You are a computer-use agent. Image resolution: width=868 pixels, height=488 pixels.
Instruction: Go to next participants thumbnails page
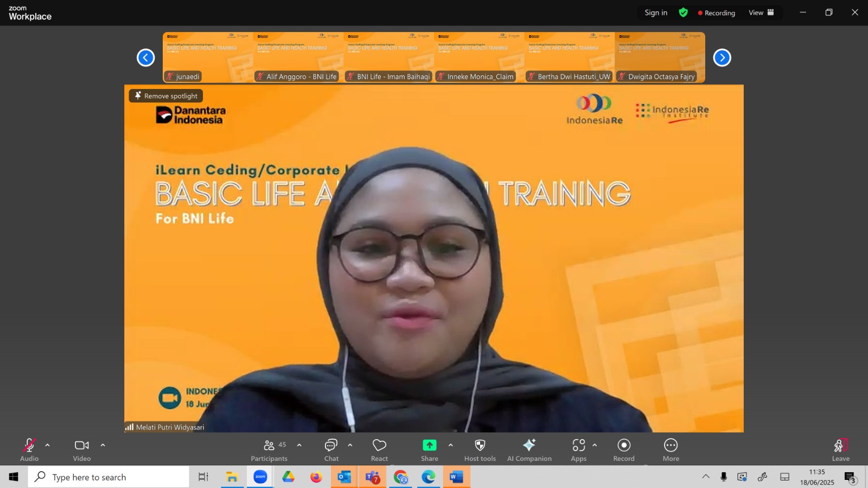click(722, 57)
